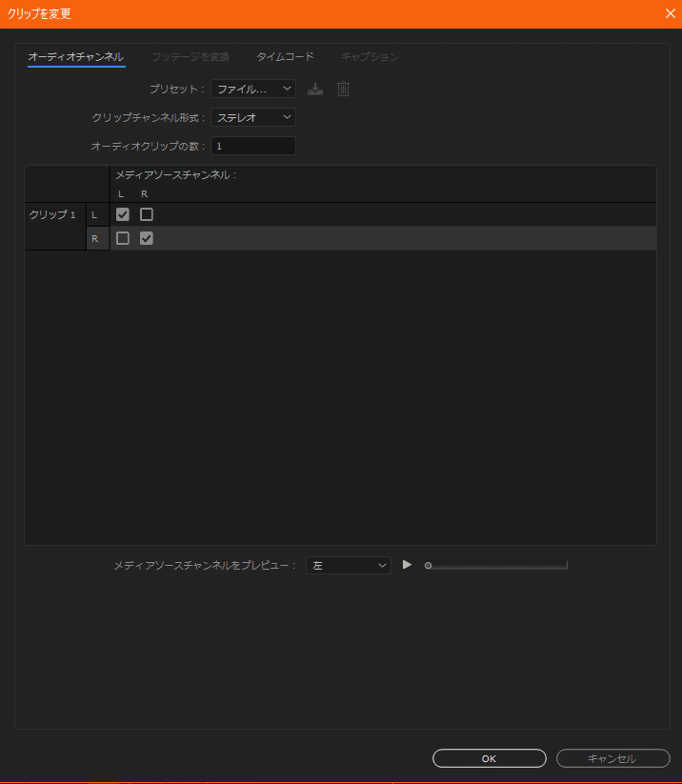The height and width of the screenshot is (784, 682).
Task: Click the メディアソースチャンネル header text
Action: tap(175, 175)
